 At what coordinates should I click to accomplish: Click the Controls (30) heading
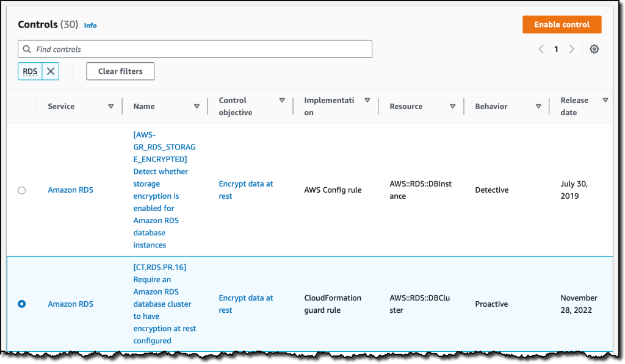[x=48, y=24]
